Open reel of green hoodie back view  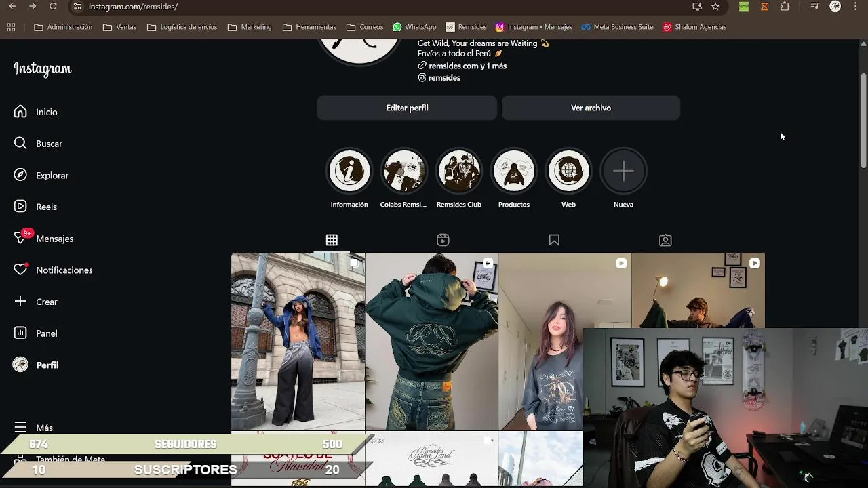431,342
